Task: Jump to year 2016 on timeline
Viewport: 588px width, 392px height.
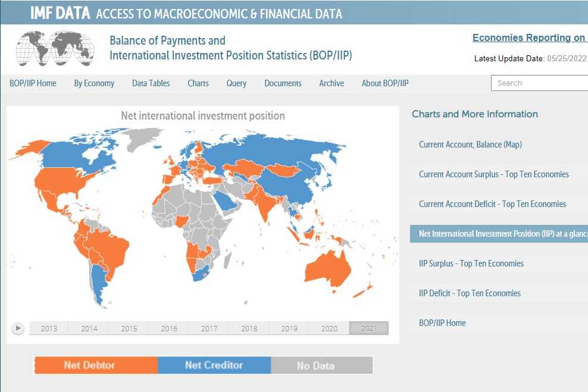Action: pyautogui.click(x=169, y=328)
